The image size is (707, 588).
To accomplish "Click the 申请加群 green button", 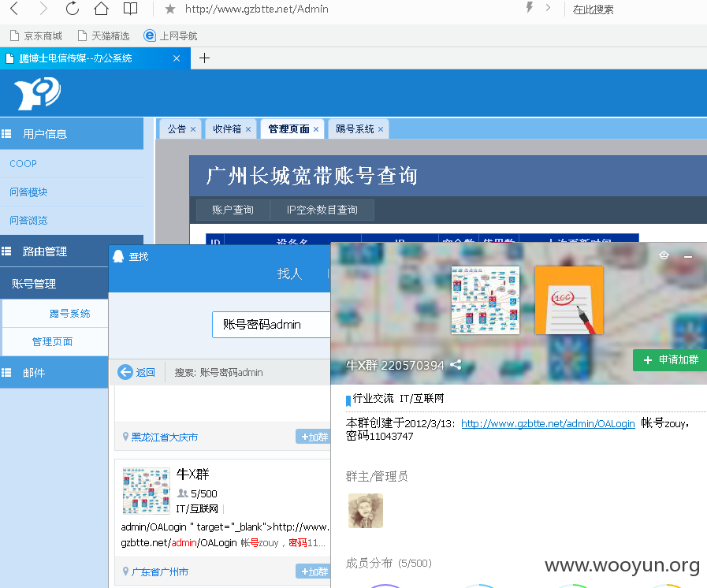I will [x=670, y=360].
